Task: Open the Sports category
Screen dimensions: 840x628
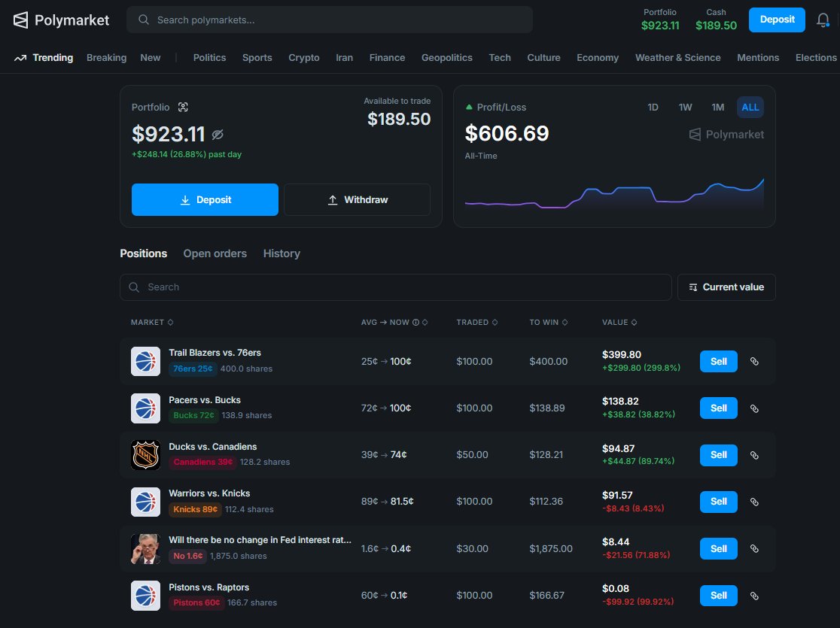Action: click(257, 58)
